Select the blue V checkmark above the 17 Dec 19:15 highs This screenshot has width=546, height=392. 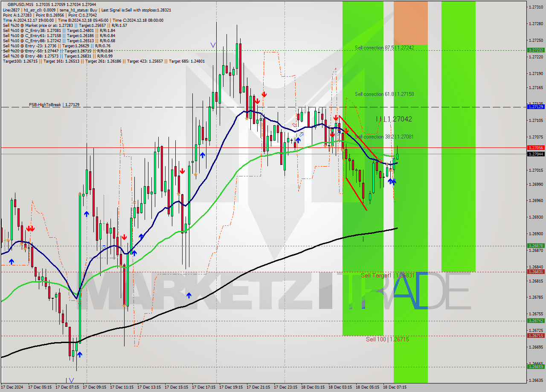point(213,45)
